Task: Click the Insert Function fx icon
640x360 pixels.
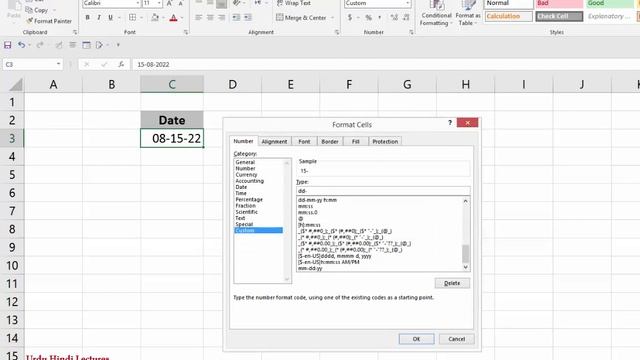Action: tap(121, 64)
